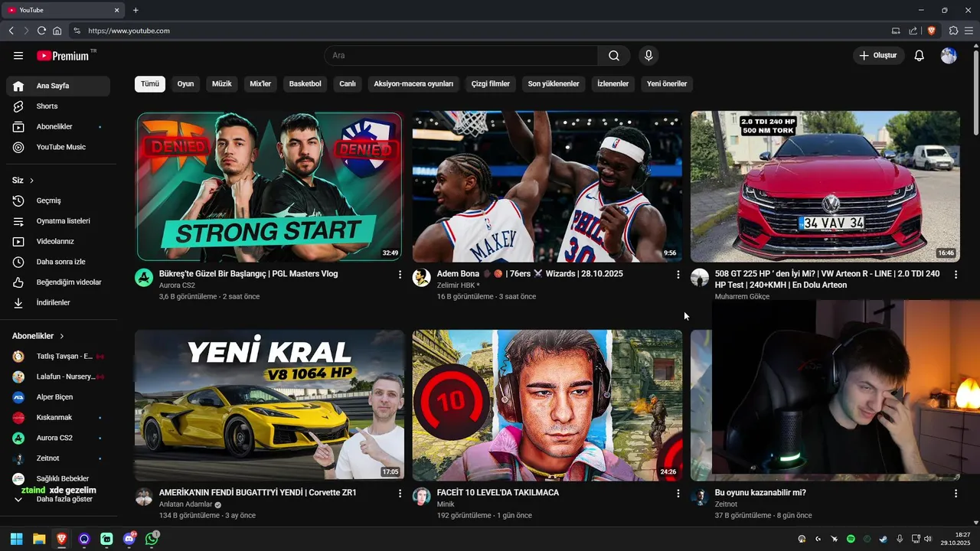Image resolution: width=980 pixels, height=551 pixels.
Task: Select the Müzik filter chip
Action: (x=222, y=83)
